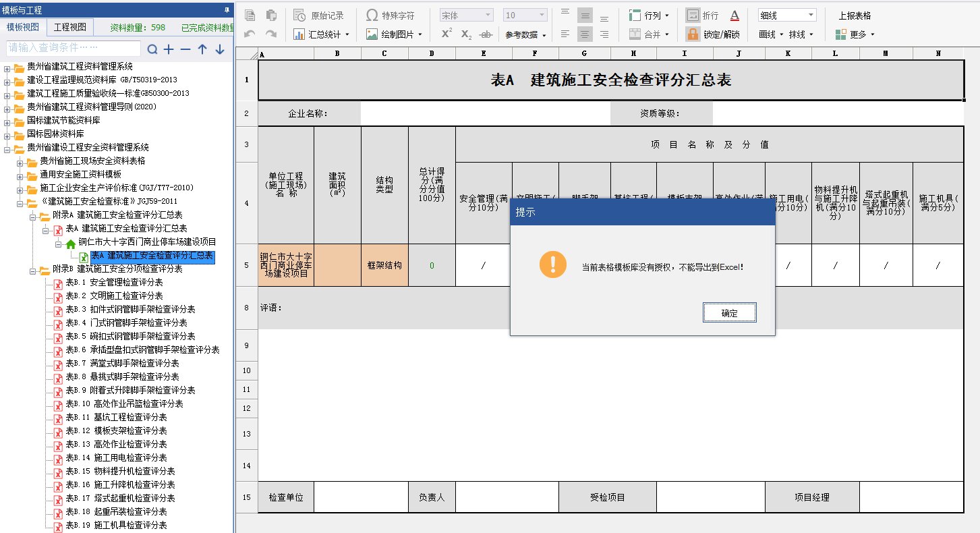The height and width of the screenshot is (533, 980).
Task: Open the 更多 more menu
Action: click(x=855, y=34)
